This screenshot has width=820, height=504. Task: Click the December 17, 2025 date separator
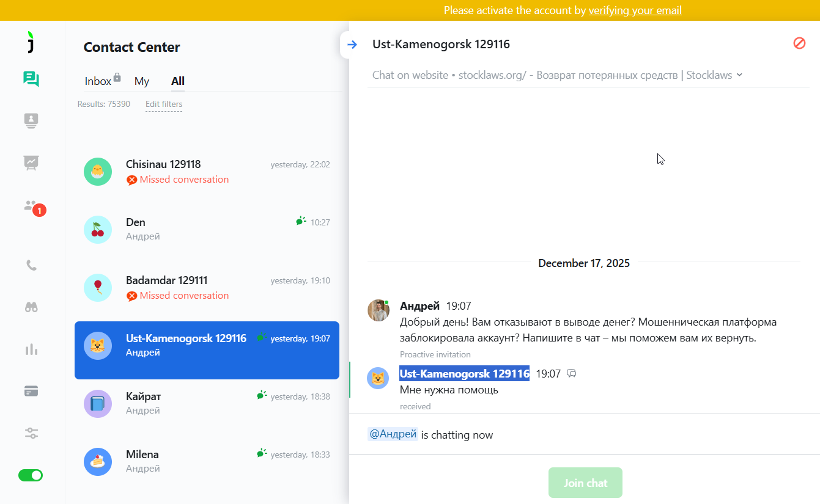(x=584, y=263)
